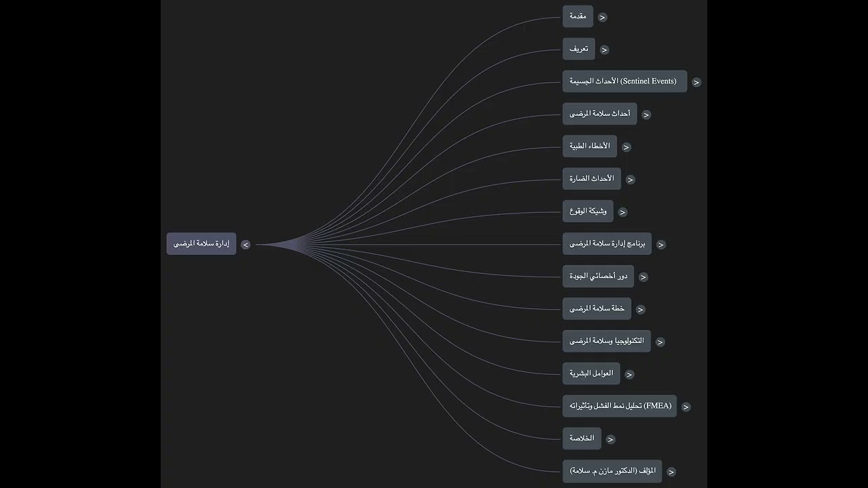Viewport: 868px width, 488px height.
Task: Select the تعريف node
Action: pos(578,49)
